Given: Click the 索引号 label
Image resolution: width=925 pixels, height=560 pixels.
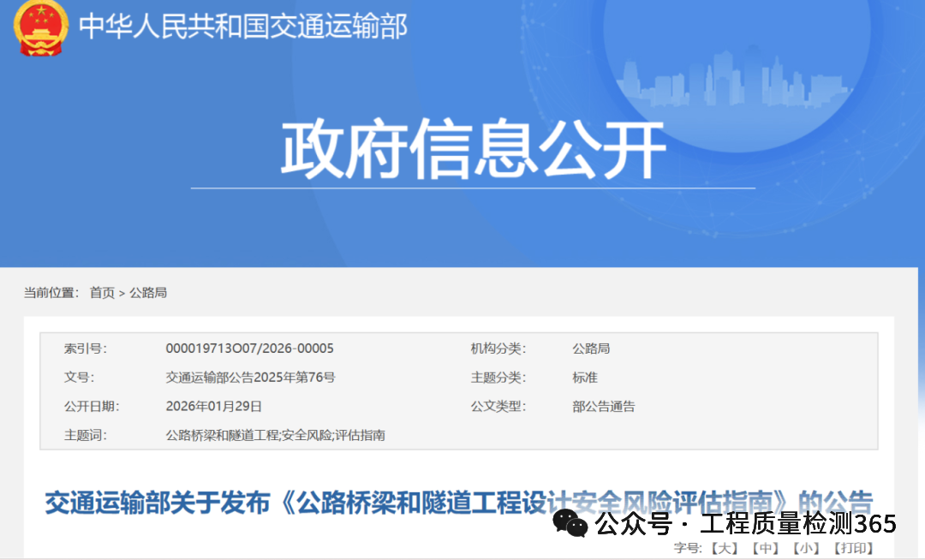Looking at the screenshot, I should [x=86, y=349].
